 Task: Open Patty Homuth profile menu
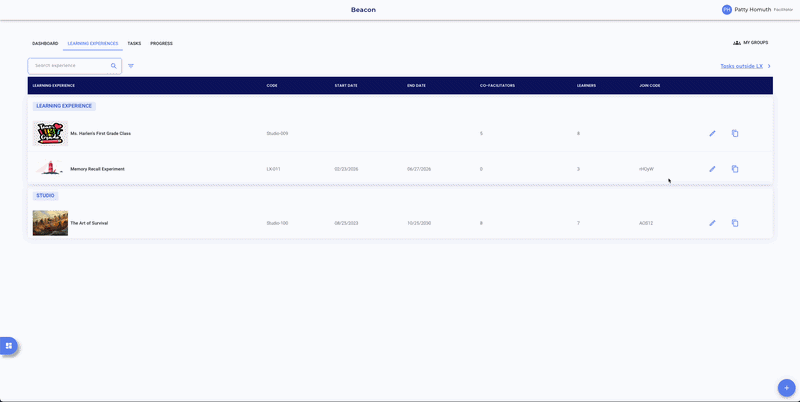[x=750, y=9]
